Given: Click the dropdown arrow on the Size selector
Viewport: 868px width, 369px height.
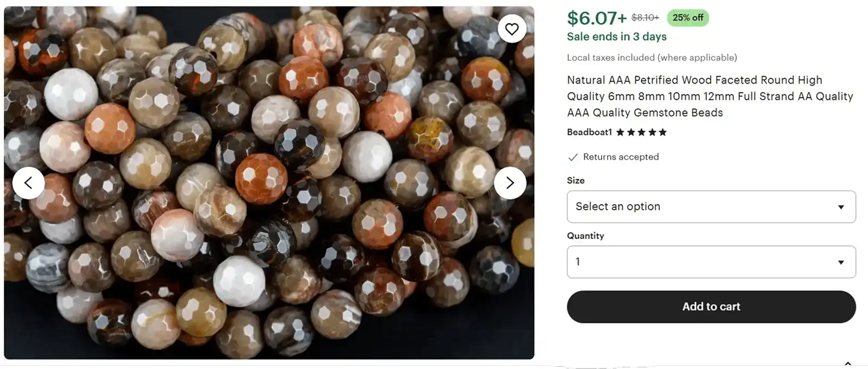Looking at the screenshot, I should click(841, 207).
